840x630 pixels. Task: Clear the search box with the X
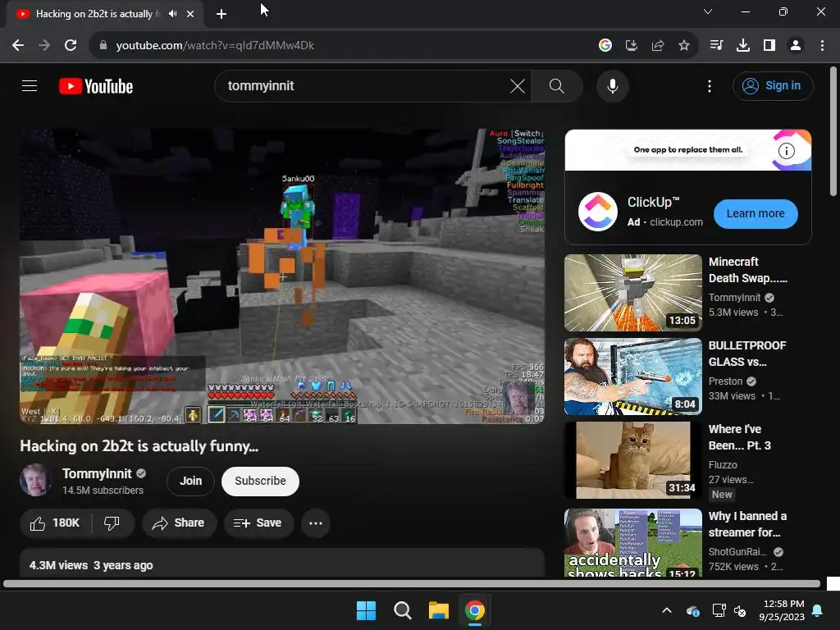coord(518,85)
